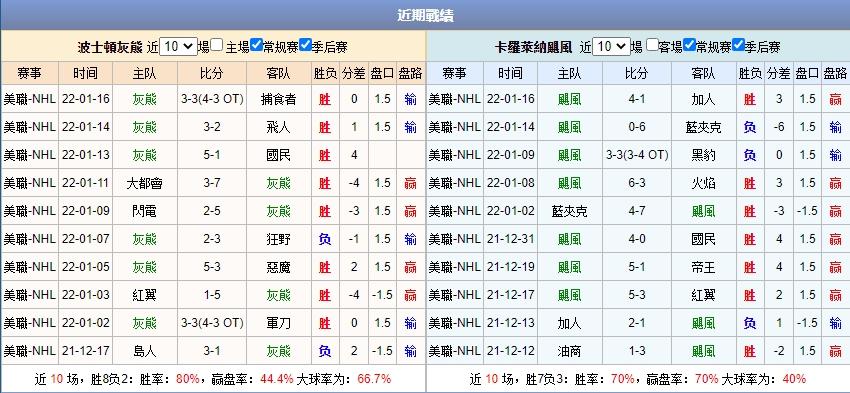Image resolution: width=850 pixels, height=393 pixels.
Task: Click left summary win rate 80%
Action: point(188,378)
